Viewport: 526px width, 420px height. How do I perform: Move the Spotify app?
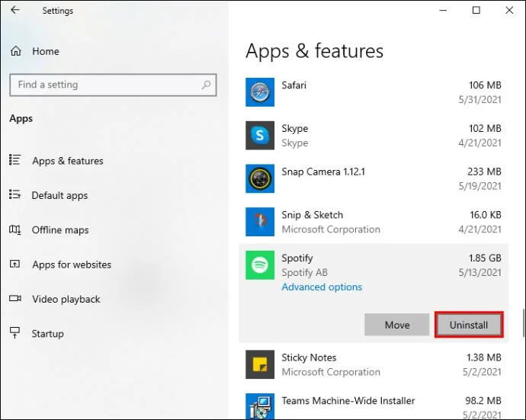[397, 325]
